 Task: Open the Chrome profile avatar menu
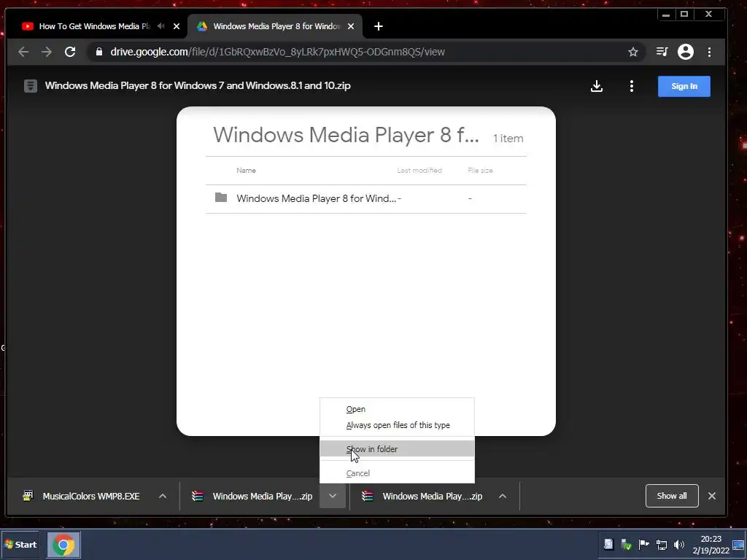[x=686, y=52]
